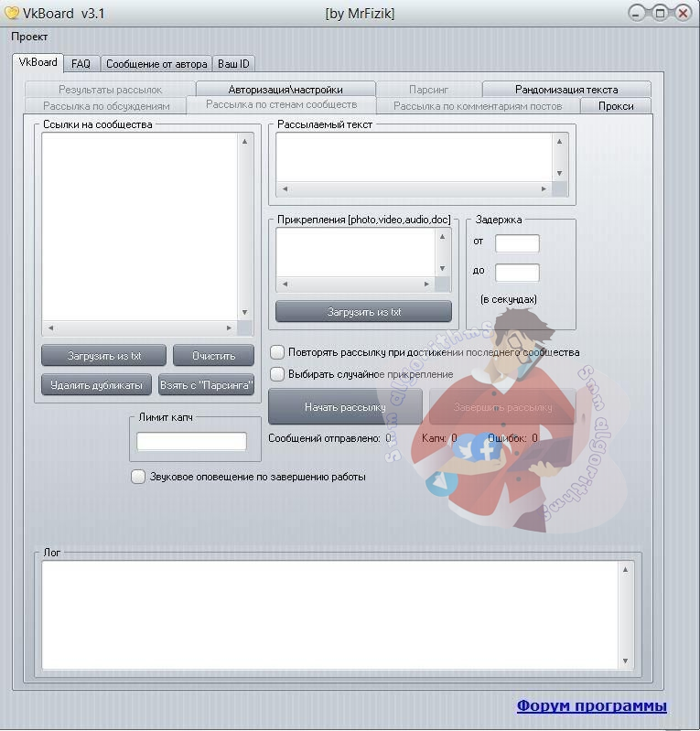700x731 pixels.
Task: Click up arrow in Рассылаемый текст scrollbar
Action: [x=560, y=141]
